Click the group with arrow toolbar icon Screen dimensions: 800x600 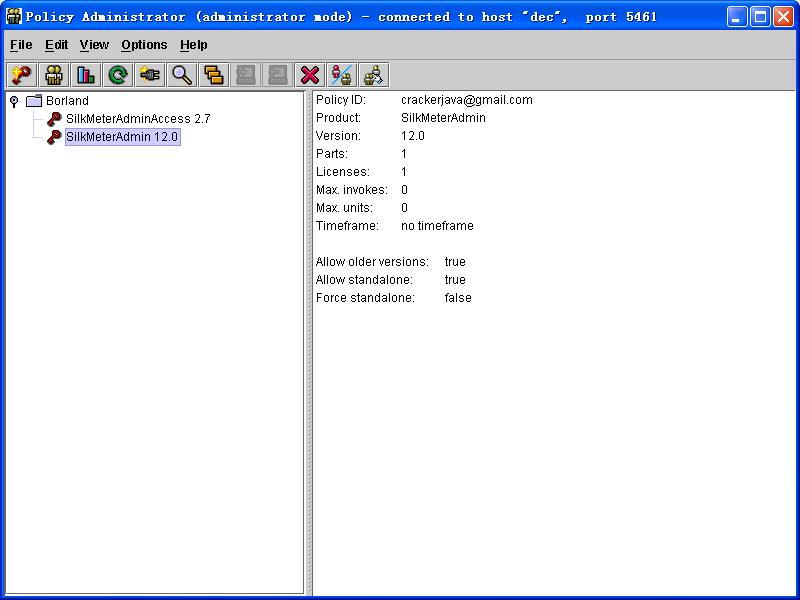pyautogui.click(x=374, y=75)
